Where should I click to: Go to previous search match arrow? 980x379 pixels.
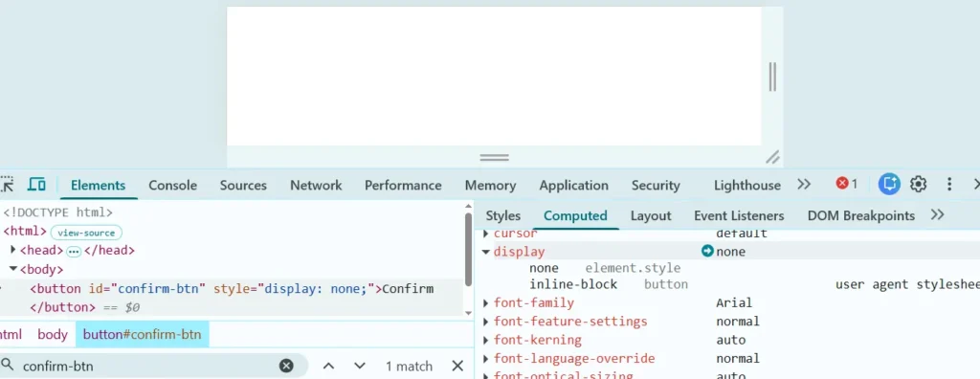click(329, 366)
